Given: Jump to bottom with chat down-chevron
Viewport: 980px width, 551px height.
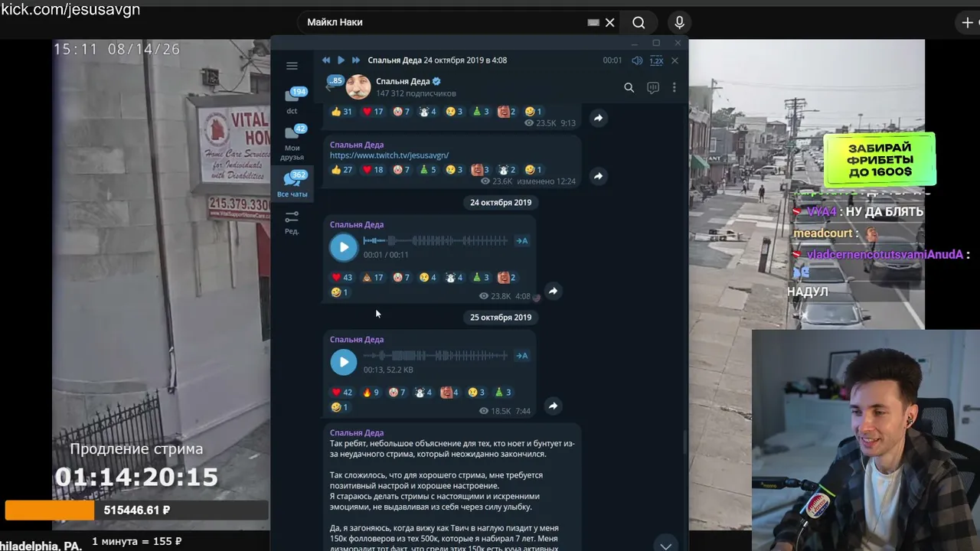Looking at the screenshot, I should 665,545.
